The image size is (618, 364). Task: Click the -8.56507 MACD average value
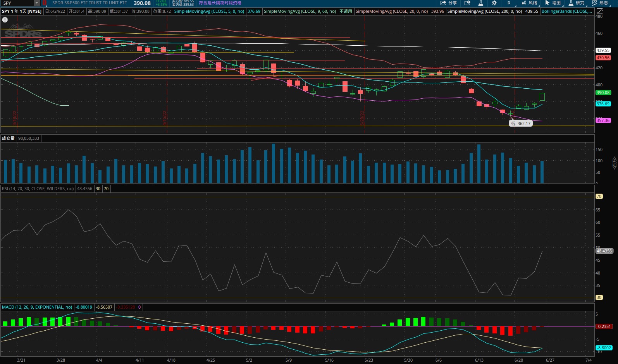pos(104,307)
